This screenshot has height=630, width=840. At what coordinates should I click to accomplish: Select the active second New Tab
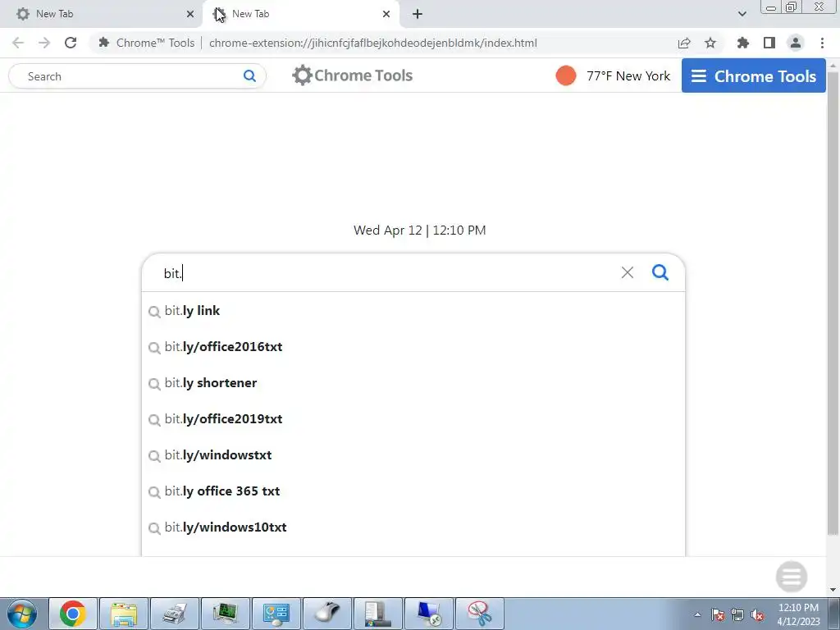[x=300, y=14]
